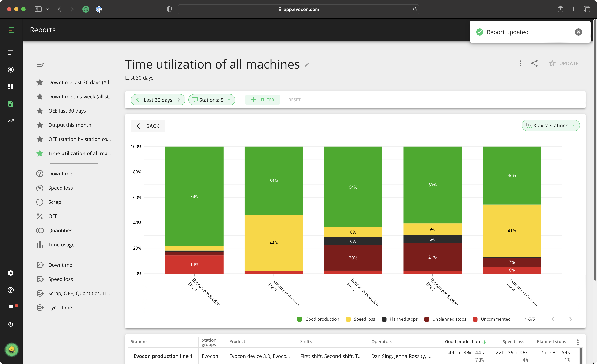The height and width of the screenshot is (364, 597).
Task: Open the Stations: 5 dropdown
Action: click(x=211, y=100)
